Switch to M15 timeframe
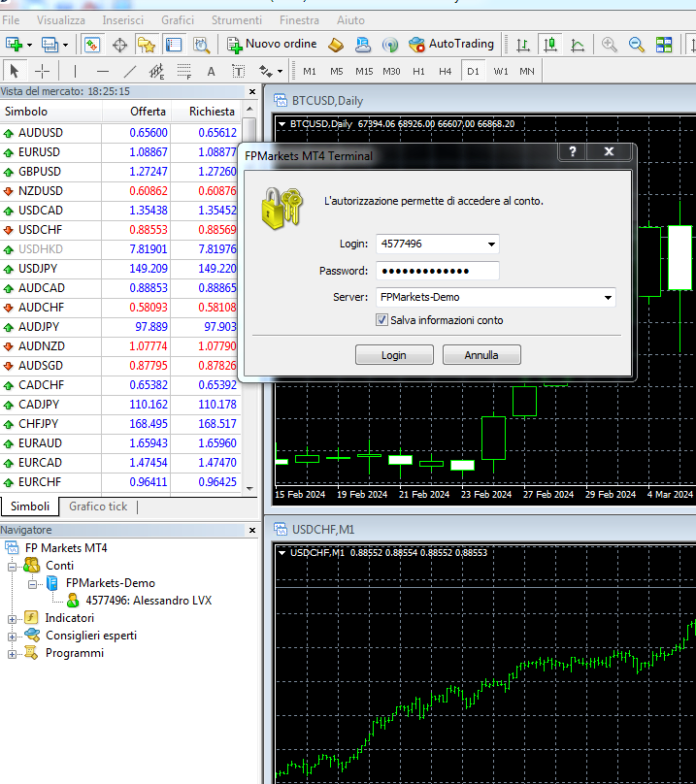The width and height of the screenshot is (696, 784). (x=364, y=72)
